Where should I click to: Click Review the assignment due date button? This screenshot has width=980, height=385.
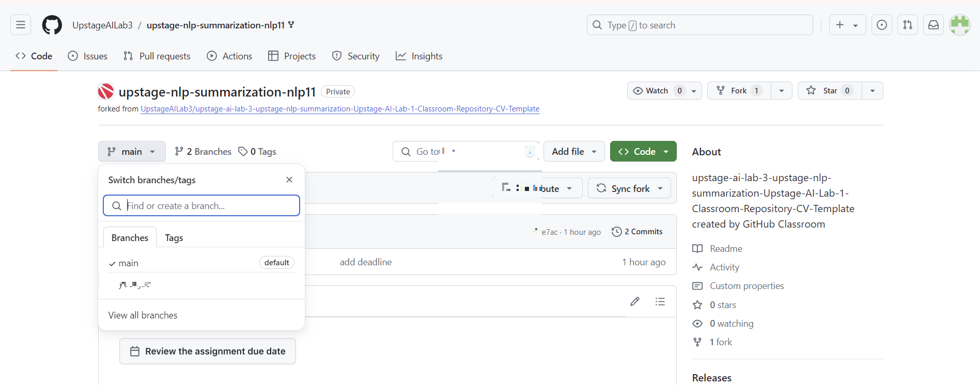tap(208, 351)
